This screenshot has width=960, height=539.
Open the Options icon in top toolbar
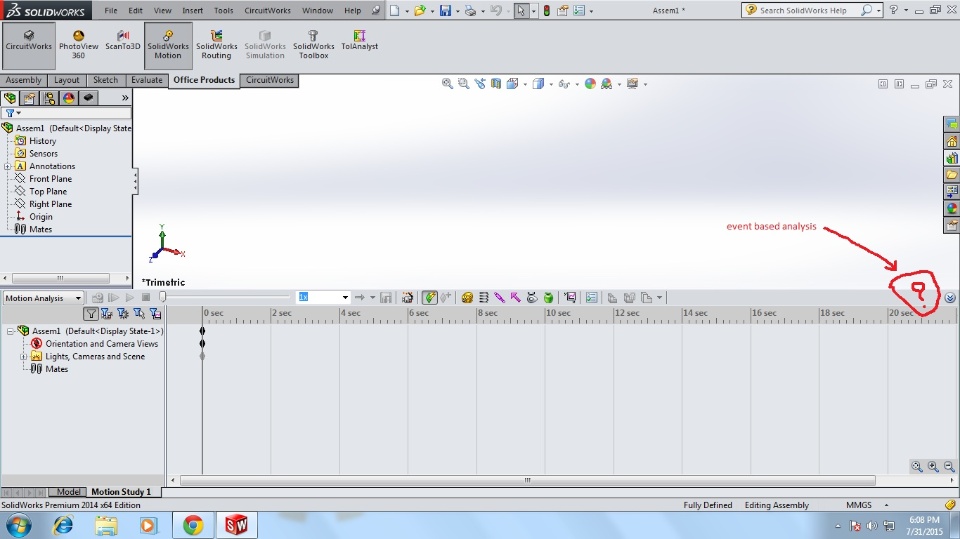click(579, 10)
